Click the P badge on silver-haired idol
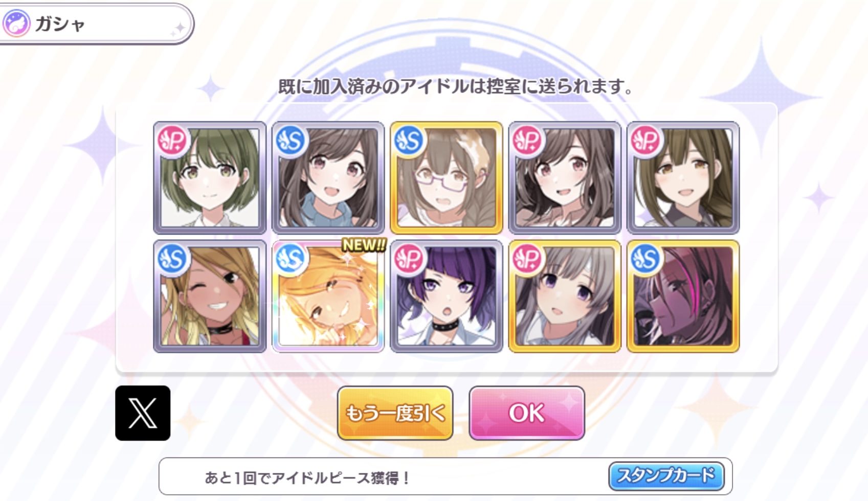This screenshot has height=501, width=868. (x=528, y=259)
